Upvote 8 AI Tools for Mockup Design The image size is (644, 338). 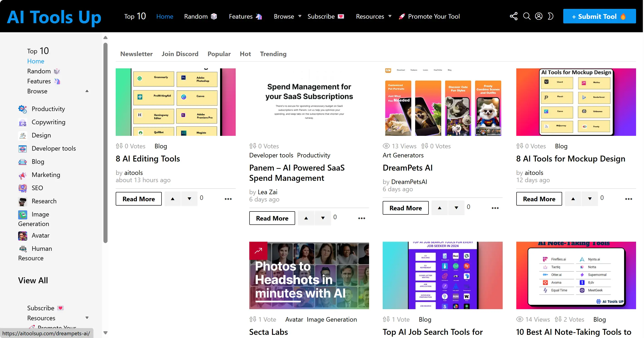click(x=573, y=199)
